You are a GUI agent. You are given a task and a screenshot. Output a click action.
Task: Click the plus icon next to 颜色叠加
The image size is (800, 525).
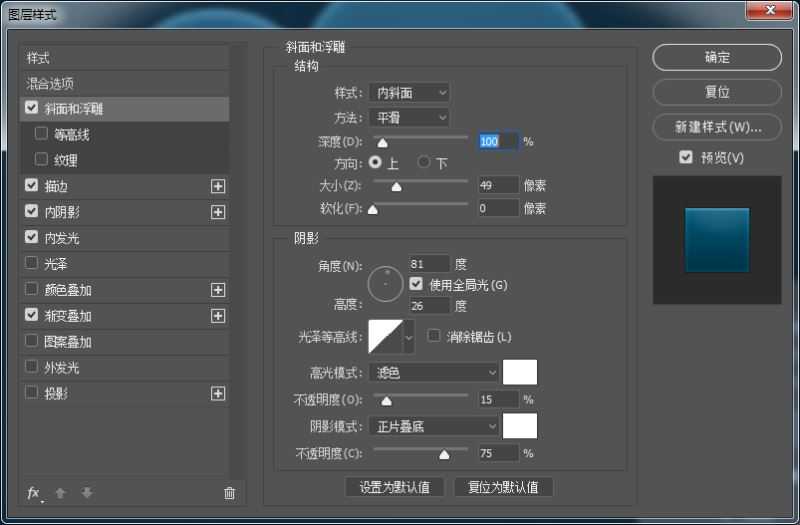(x=218, y=290)
